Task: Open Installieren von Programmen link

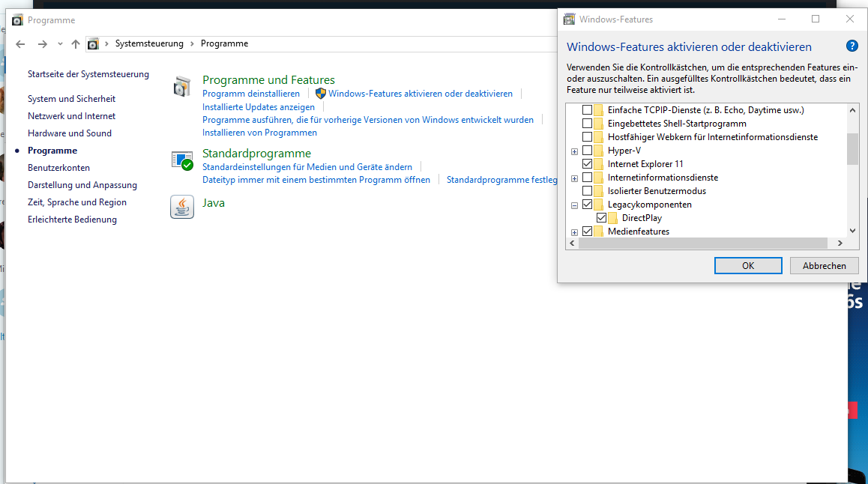Action: click(x=259, y=133)
